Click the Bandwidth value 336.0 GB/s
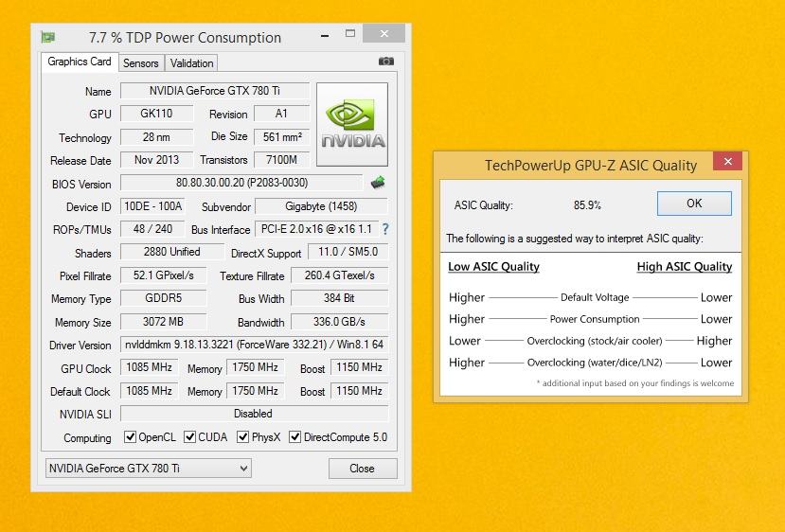The height and width of the screenshot is (532, 785). [339, 321]
